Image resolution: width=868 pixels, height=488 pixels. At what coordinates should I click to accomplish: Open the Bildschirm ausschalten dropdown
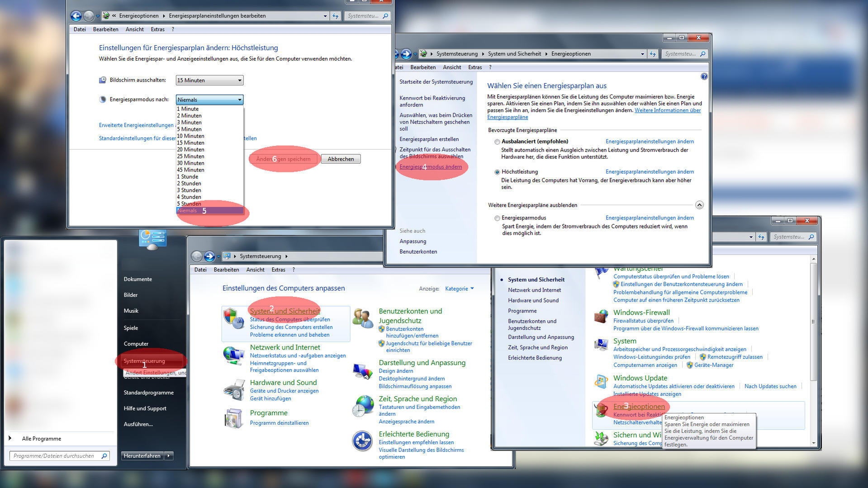click(209, 81)
